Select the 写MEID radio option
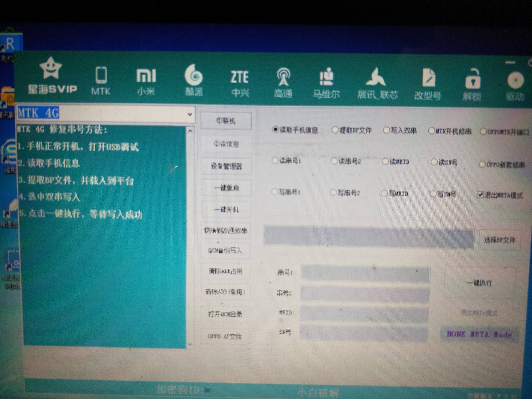The height and width of the screenshot is (399, 532). tap(394, 193)
